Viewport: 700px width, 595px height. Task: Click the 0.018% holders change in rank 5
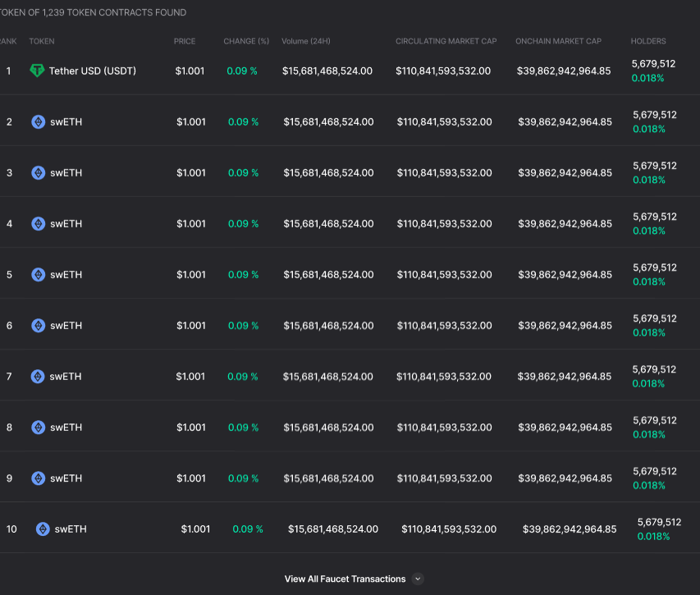649,281
